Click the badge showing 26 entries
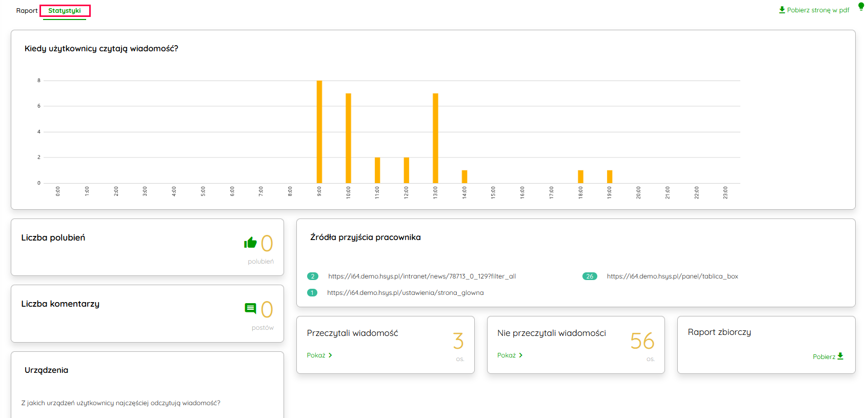 [x=590, y=276]
